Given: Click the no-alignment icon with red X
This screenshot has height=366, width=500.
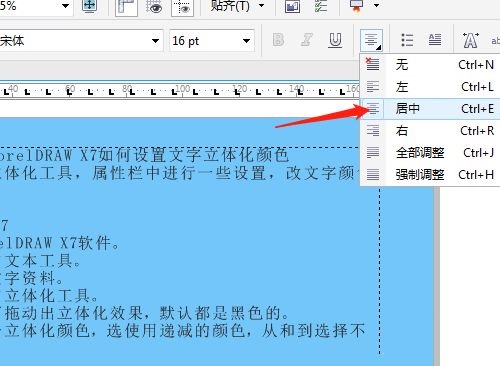Looking at the screenshot, I should pyautogui.click(x=372, y=64).
